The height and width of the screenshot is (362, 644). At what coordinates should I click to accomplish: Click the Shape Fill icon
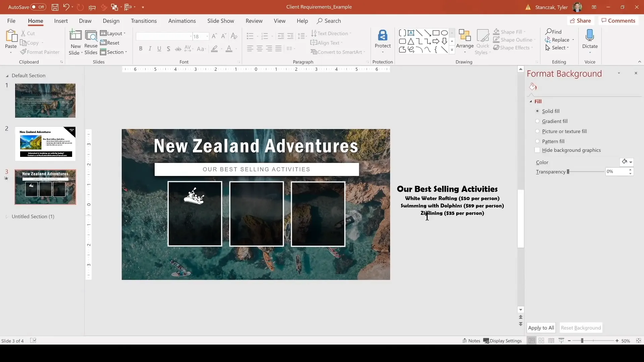(x=497, y=32)
